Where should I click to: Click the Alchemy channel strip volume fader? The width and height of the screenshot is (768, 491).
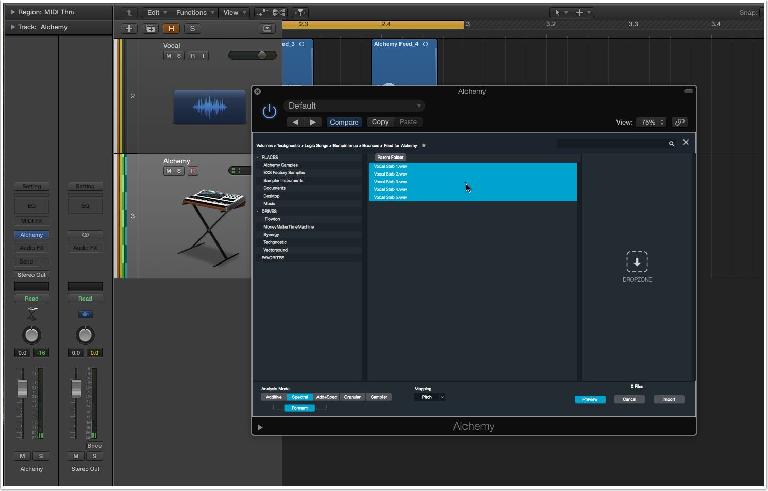pos(23,388)
